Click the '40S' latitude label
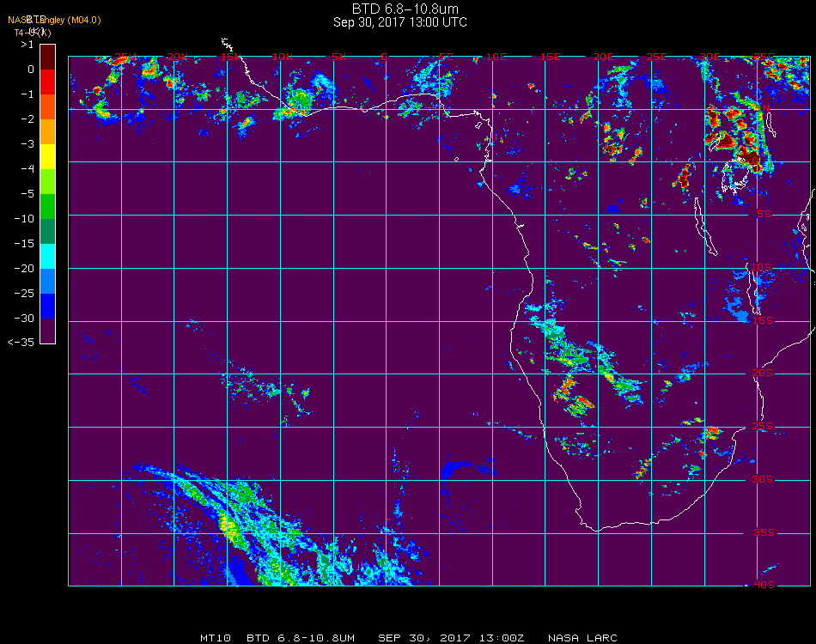816x644 pixels. [764, 585]
